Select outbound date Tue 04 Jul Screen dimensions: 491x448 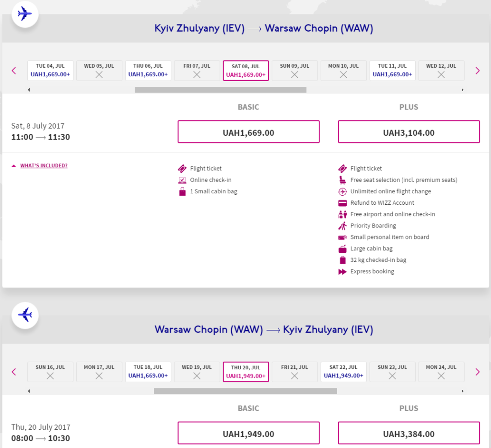[x=50, y=71]
